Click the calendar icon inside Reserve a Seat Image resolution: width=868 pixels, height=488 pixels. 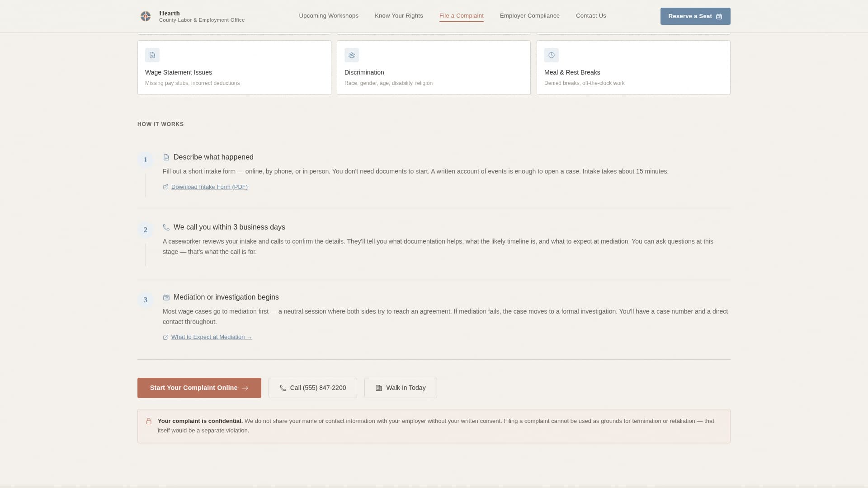(719, 16)
